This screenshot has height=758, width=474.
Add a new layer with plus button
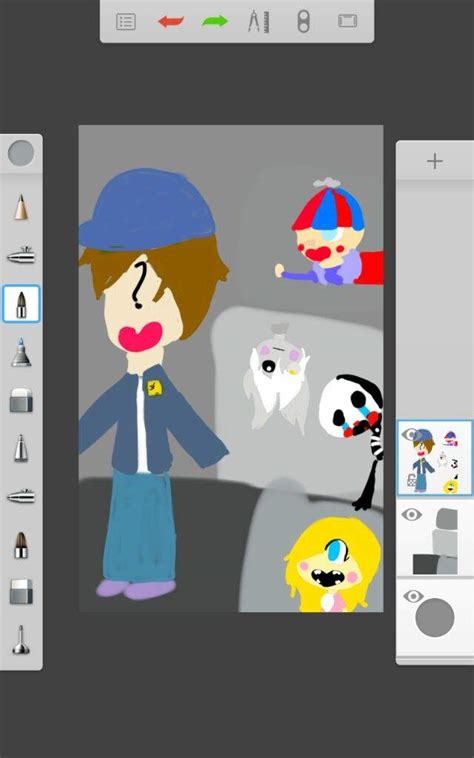coord(435,161)
